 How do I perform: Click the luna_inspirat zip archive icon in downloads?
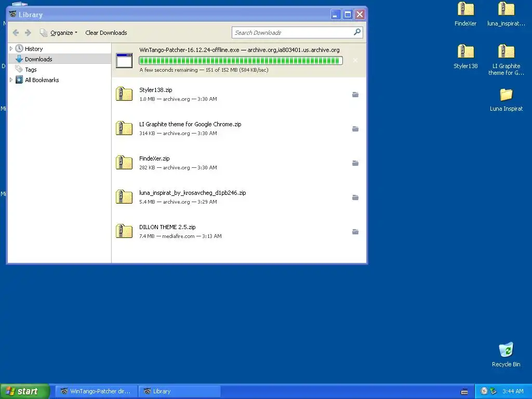coord(124,197)
